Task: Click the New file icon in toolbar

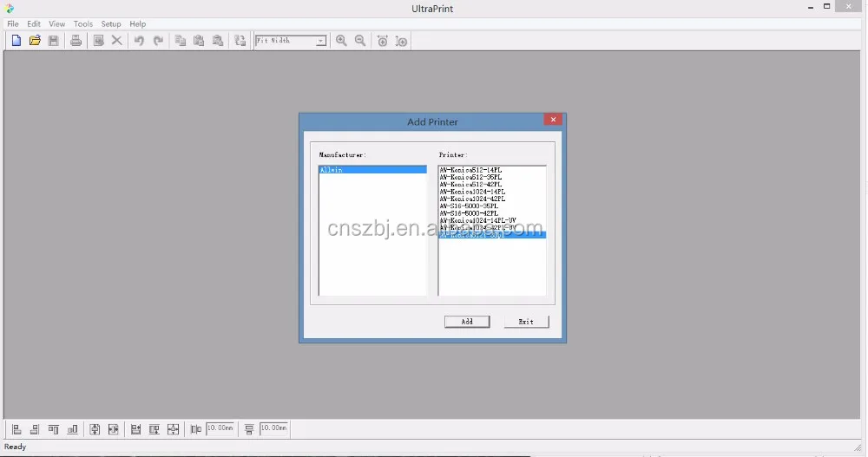Action: coord(16,41)
